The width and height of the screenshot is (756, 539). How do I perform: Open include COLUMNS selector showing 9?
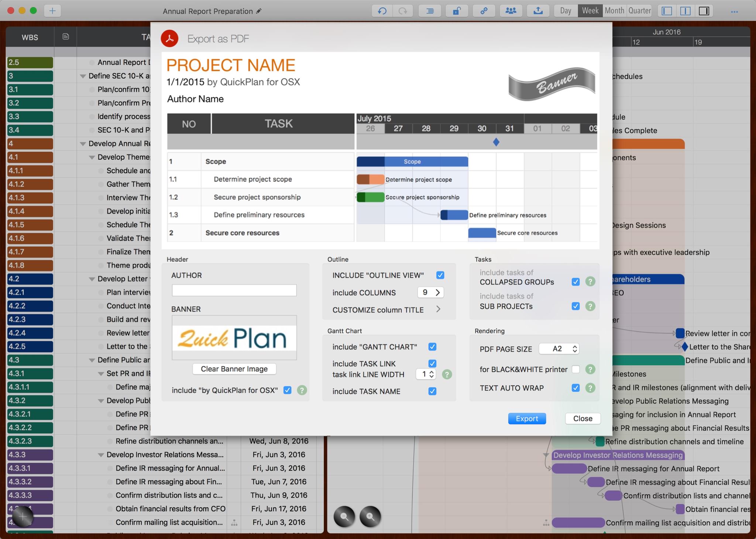pyautogui.click(x=431, y=293)
